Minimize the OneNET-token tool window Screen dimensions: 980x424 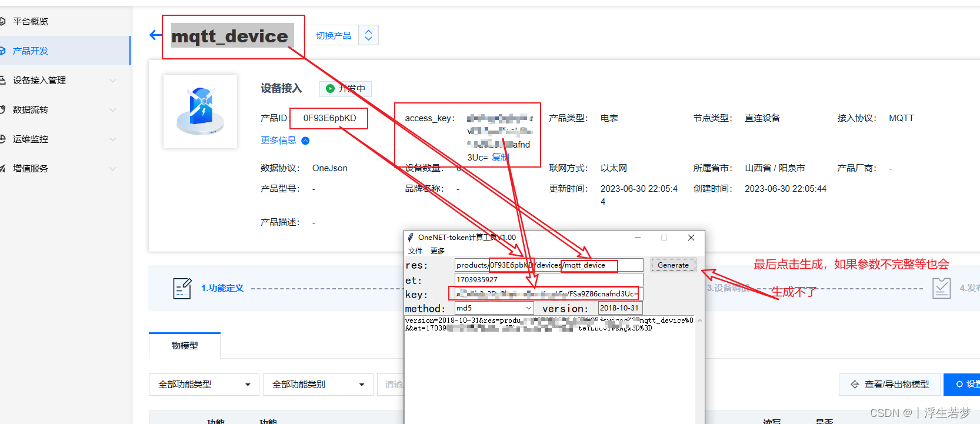coord(638,238)
